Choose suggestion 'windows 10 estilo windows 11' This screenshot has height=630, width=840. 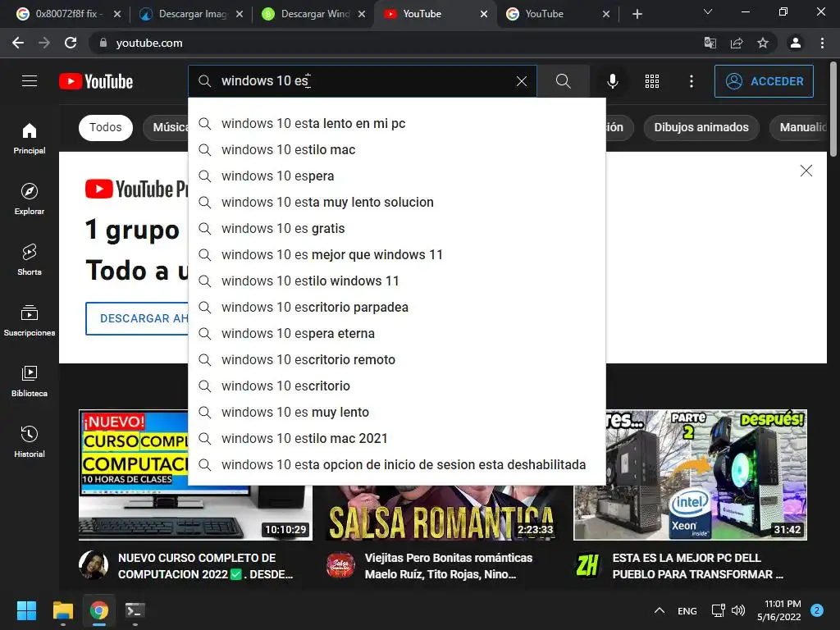397,281
